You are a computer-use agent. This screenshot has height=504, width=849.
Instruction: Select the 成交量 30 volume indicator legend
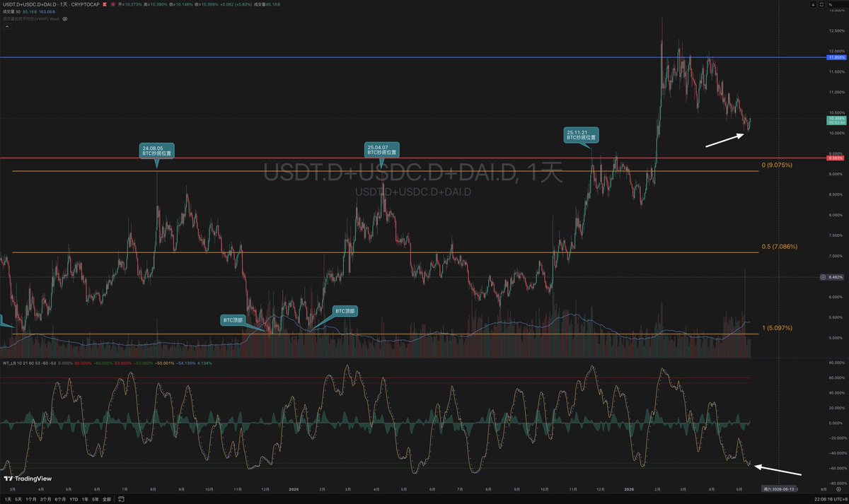[12, 11]
